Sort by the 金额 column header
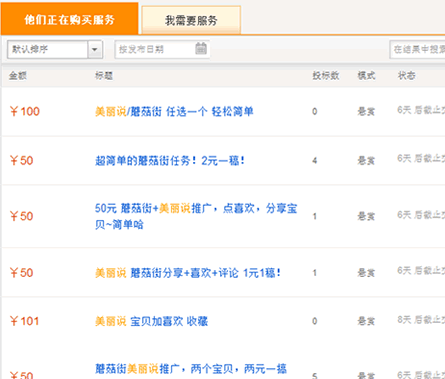This screenshot has width=445, height=379. [18, 76]
